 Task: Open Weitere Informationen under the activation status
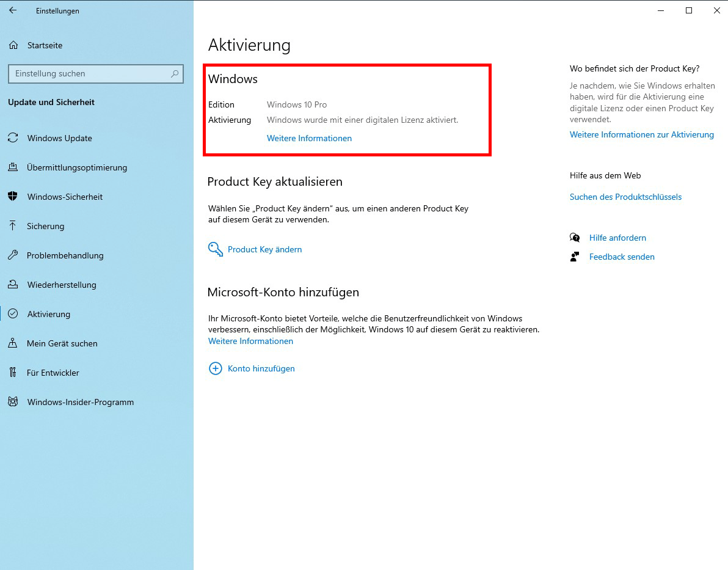pos(309,138)
